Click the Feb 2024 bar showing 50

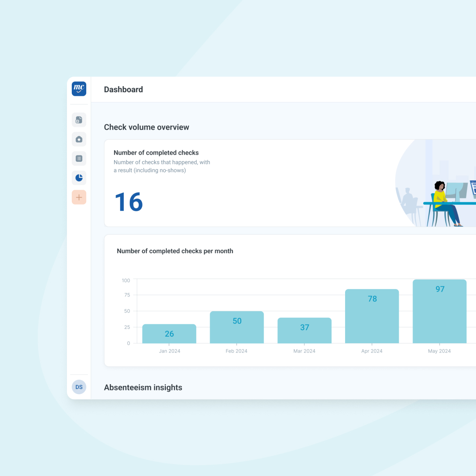(x=237, y=327)
